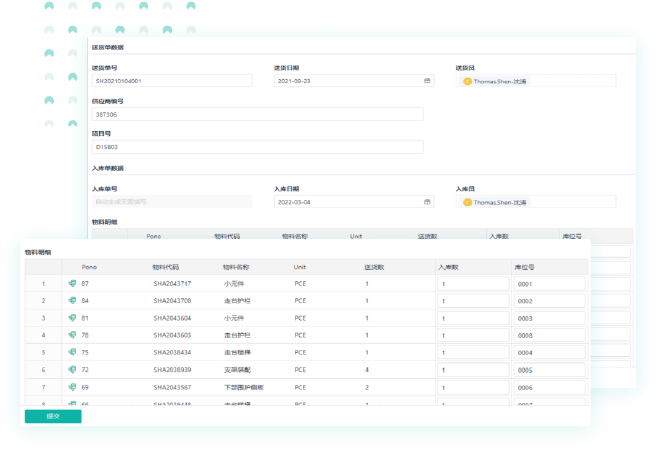Click the row icon beside Pono 84

[72, 301]
